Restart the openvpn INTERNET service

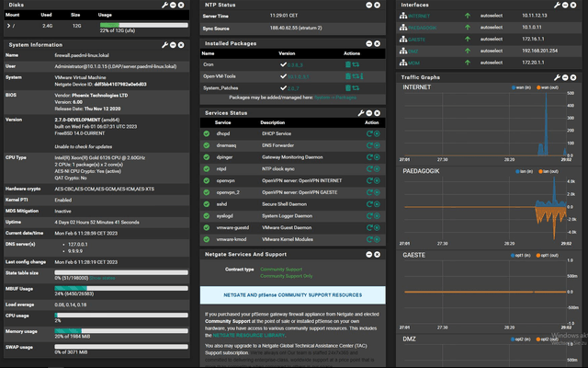[369, 180]
